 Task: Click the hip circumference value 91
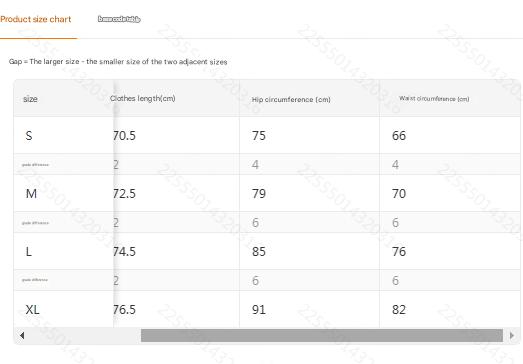[259, 310]
